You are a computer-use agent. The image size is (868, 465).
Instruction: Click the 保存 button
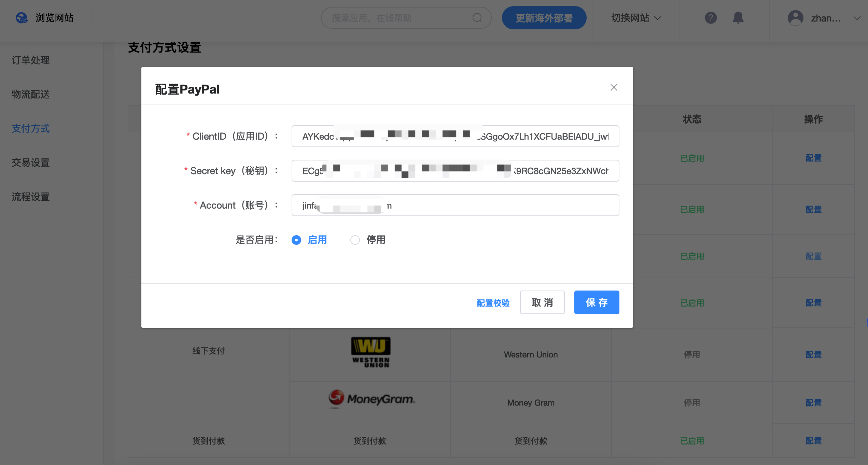[597, 302]
